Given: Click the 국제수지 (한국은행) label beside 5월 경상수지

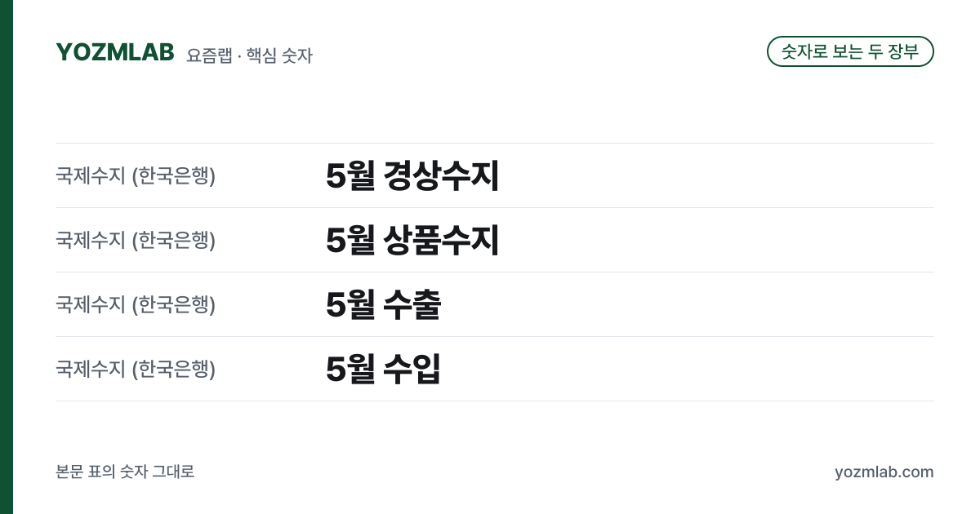Looking at the screenshot, I should click(x=136, y=175).
